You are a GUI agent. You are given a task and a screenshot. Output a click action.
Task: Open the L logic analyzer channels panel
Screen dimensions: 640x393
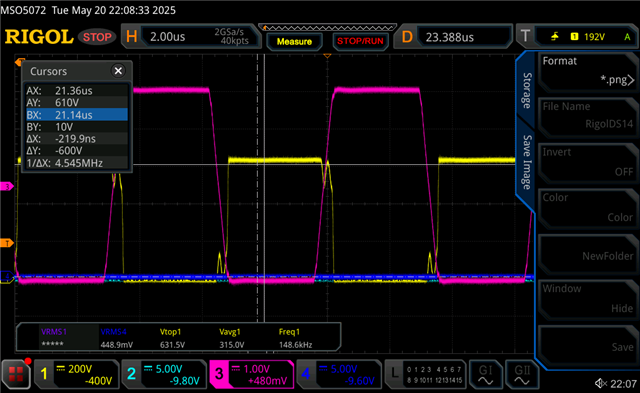[426, 375]
